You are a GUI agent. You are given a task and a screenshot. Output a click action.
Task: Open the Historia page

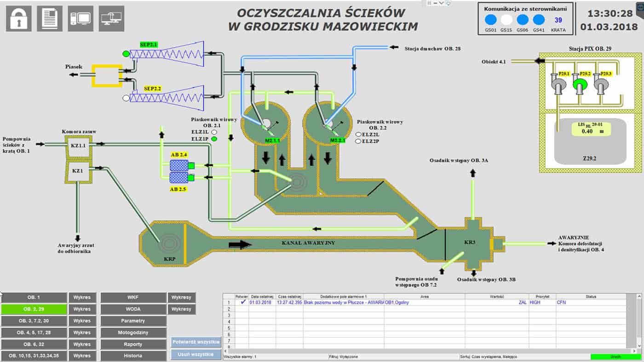pos(133,356)
